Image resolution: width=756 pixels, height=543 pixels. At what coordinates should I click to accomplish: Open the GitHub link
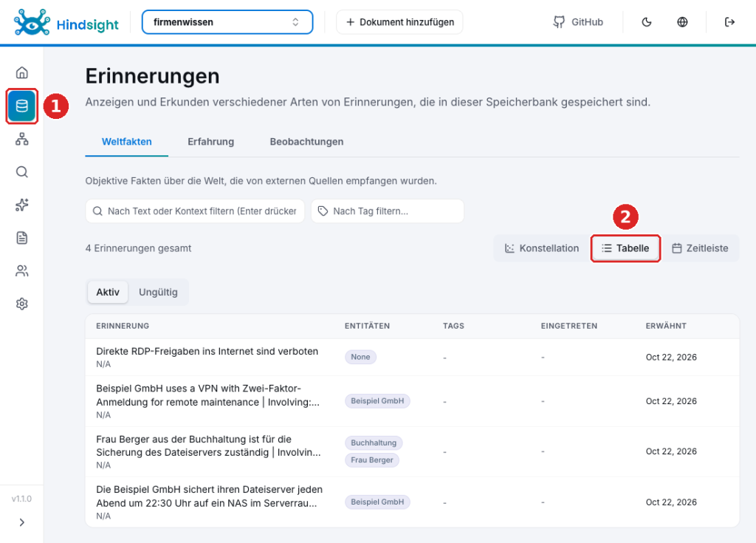pos(577,22)
